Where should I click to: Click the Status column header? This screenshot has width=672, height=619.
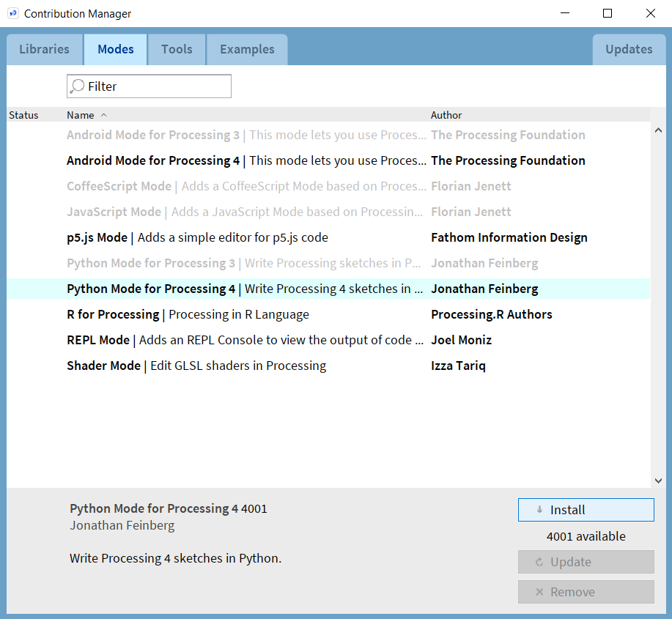coord(23,115)
